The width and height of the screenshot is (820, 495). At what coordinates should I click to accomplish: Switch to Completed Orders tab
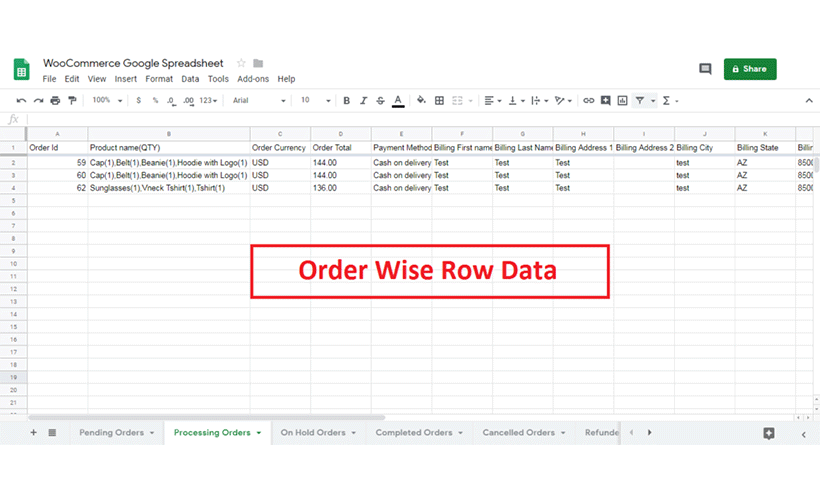coord(414,433)
